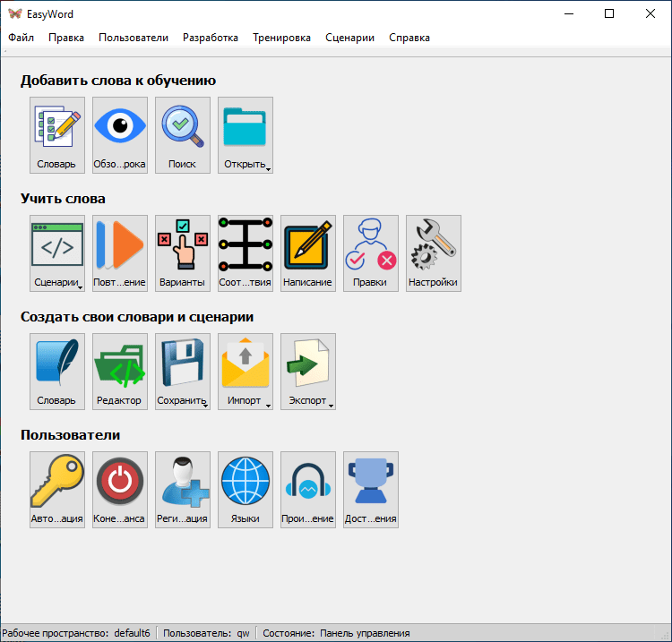Start the Написание writing exercise
Image resolution: width=672 pixels, height=642 pixels.
(308, 253)
